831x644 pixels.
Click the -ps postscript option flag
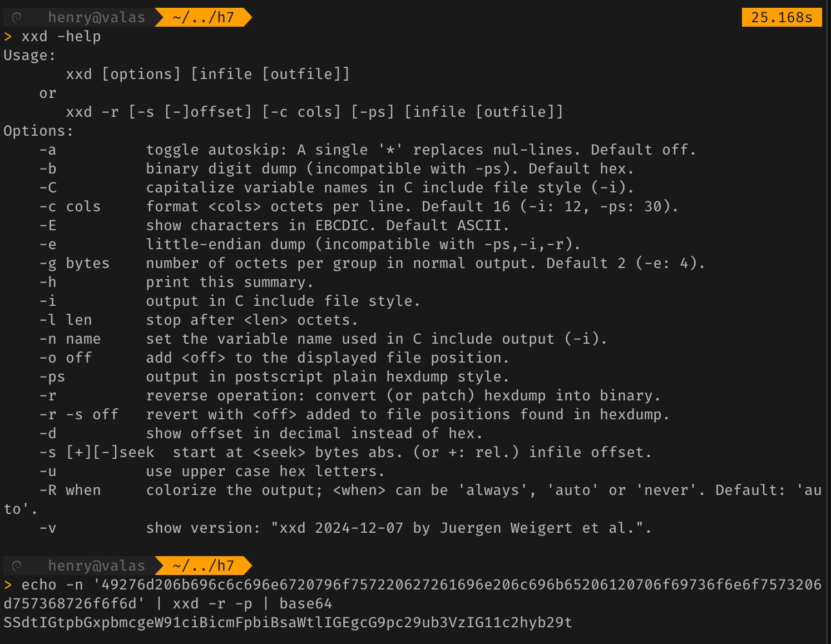(x=52, y=377)
